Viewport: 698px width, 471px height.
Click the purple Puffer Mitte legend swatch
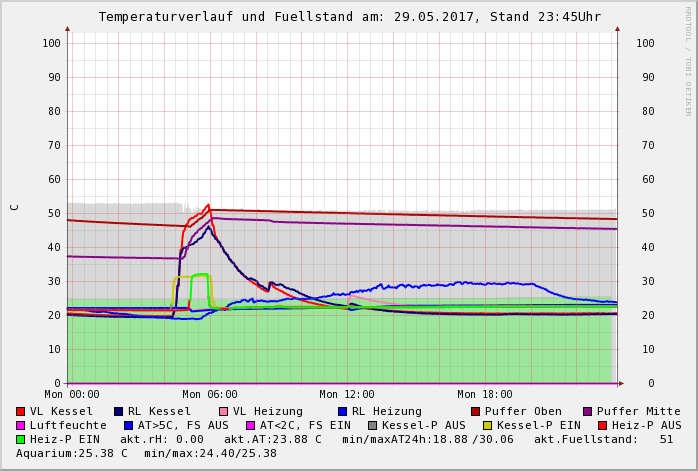coord(587,411)
